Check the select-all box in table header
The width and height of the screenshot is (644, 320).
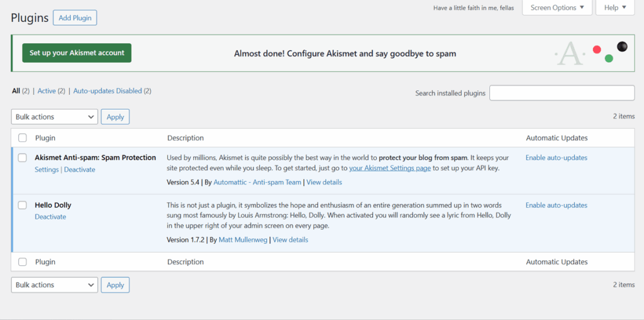click(x=23, y=138)
